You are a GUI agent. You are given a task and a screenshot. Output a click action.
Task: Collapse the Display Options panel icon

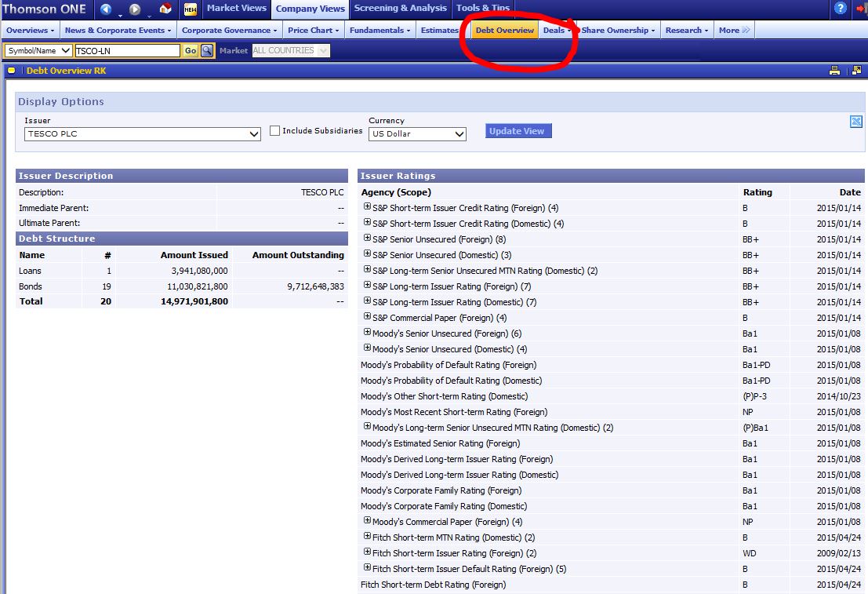[x=855, y=121]
